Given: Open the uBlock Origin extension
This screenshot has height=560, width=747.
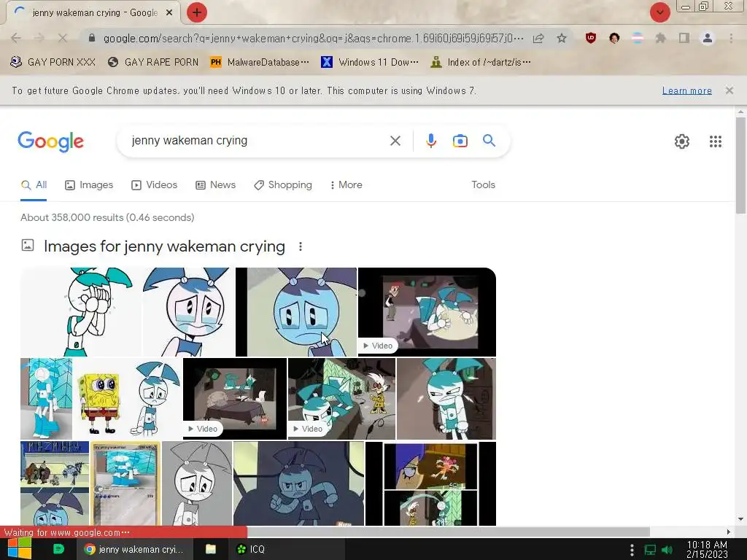Looking at the screenshot, I should click(591, 38).
